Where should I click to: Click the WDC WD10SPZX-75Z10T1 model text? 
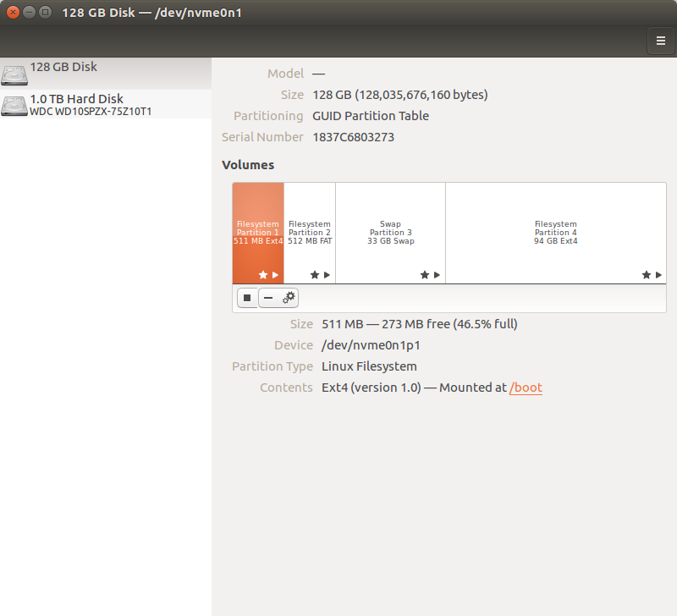[x=91, y=112]
